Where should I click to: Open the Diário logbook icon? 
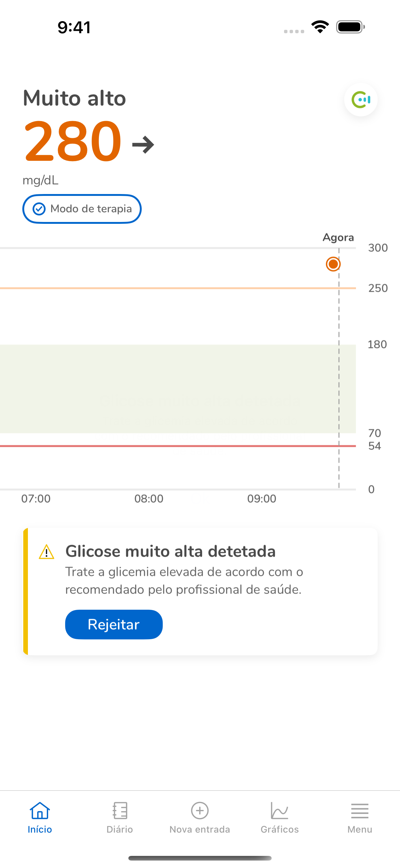[x=119, y=810]
